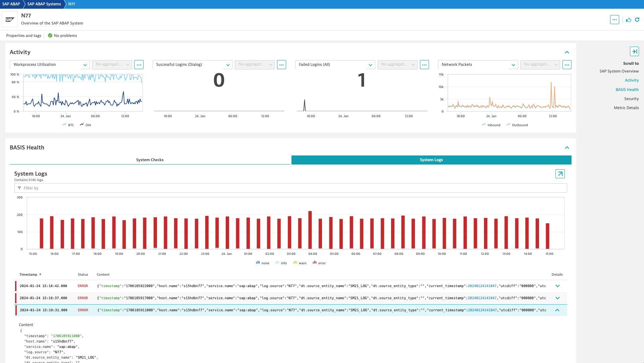The height and width of the screenshot is (363, 644).
Task: Click the scroll-to panel icon top right
Action: [x=635, y=51]
